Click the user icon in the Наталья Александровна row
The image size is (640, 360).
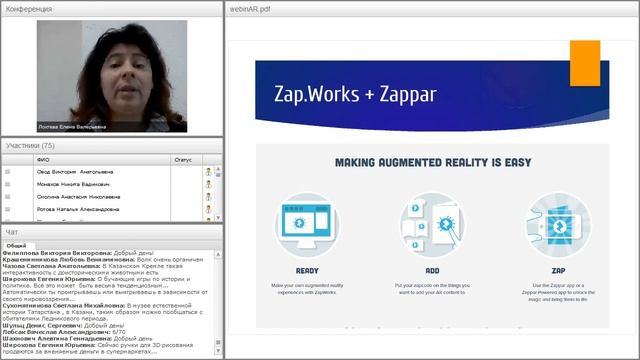(209, 209)
